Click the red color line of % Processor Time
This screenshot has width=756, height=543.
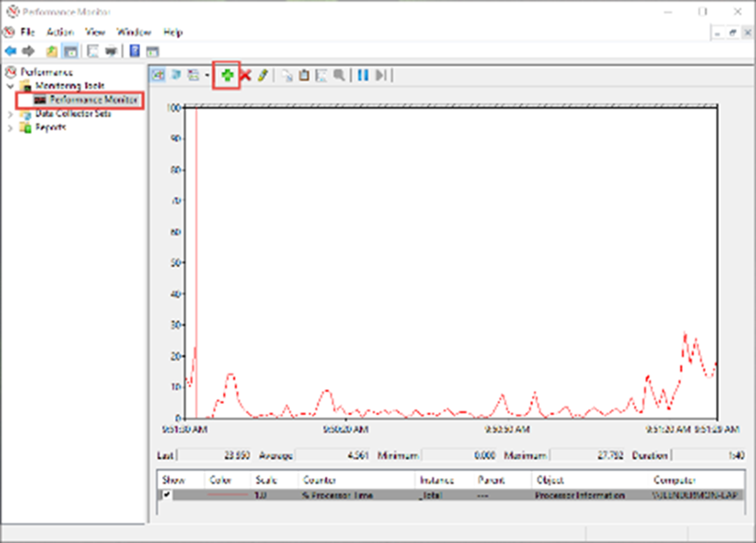[x=227, y=495]
